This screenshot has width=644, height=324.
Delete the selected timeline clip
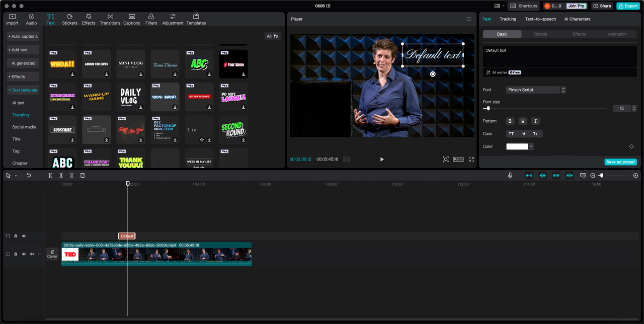click(83, 176)
